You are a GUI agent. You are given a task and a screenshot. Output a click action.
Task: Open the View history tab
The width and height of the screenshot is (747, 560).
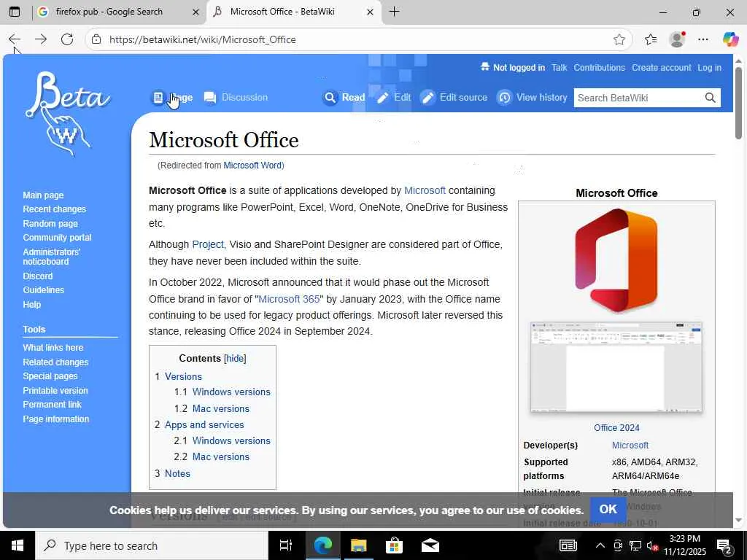tap(532, 98)
